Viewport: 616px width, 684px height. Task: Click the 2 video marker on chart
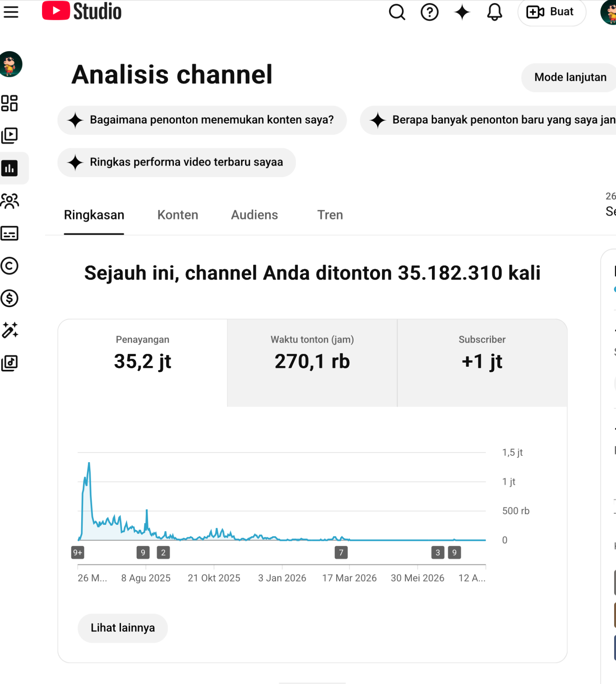pyautogui.click(x=163, y=553)
